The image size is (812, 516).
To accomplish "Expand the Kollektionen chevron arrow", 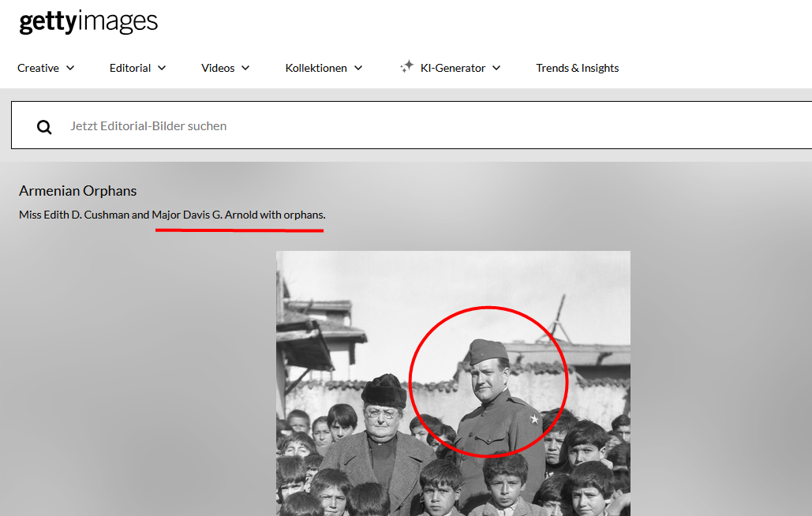I will click(x=358, y=68).
